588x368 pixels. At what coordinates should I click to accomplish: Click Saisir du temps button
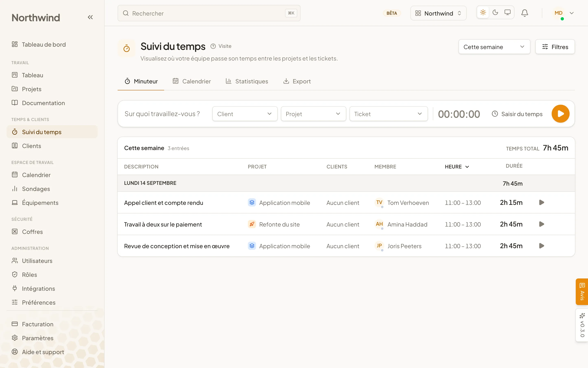[x=517, y=114]
